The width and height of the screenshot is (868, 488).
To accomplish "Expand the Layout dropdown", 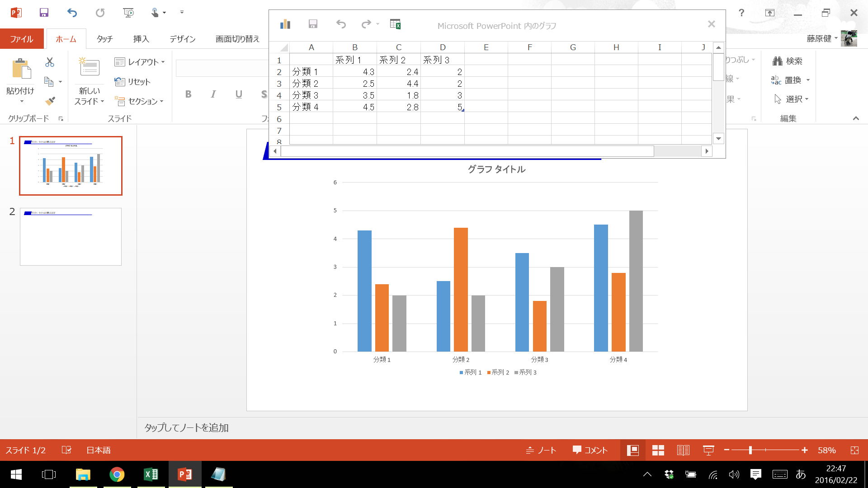I will tap(139, 62).
